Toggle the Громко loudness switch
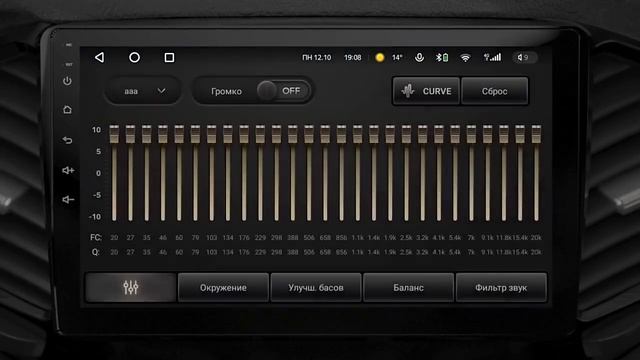This screenshot has width=640, height=360. [x=284, y=91]
